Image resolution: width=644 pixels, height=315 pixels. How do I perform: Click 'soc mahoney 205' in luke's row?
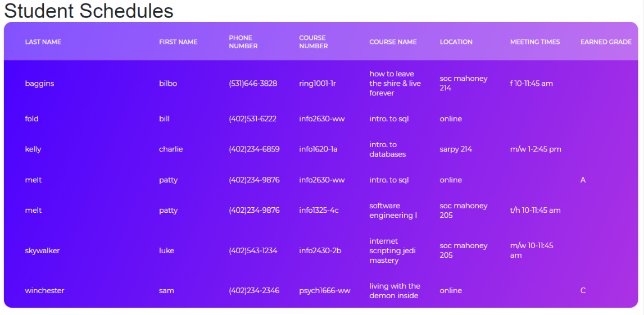pyautogui.click(x=463, y=250)
